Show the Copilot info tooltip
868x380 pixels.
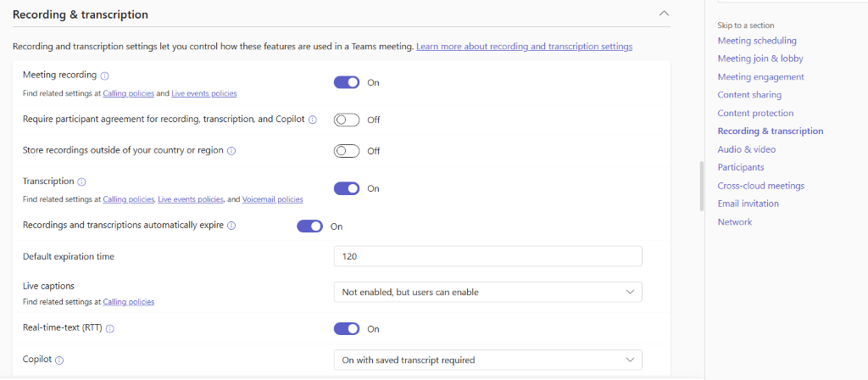click(x=60, y=360)
